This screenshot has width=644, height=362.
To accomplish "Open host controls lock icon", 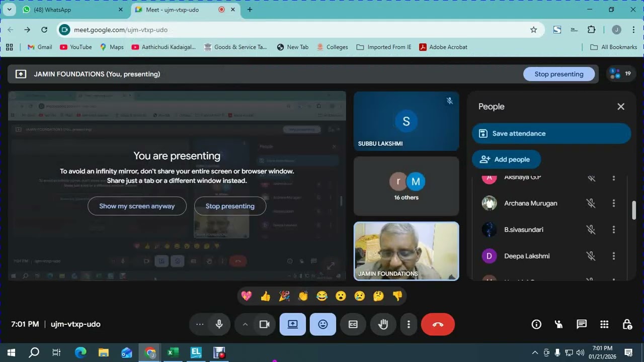I will pyautogui.click(x=627, y=324).
